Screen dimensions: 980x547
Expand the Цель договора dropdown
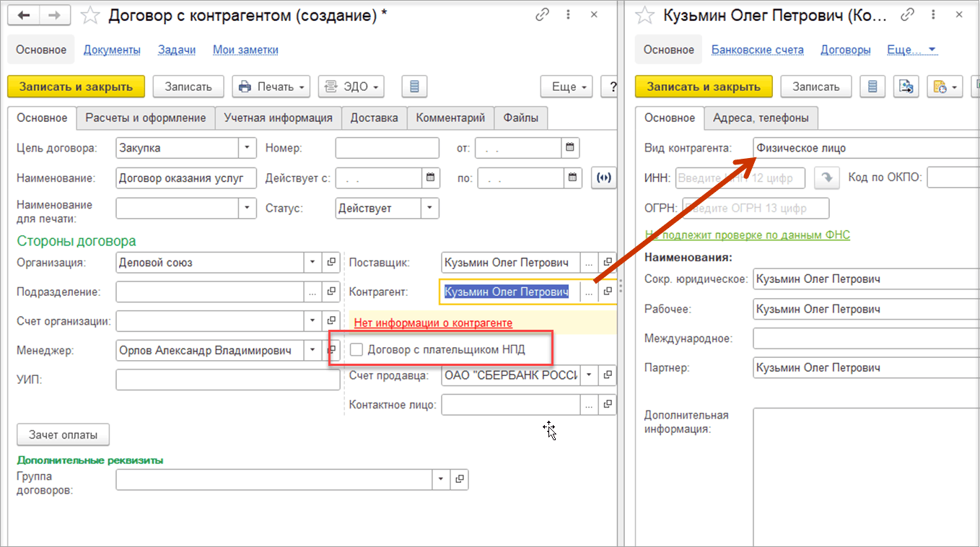(x=248, y=148)
